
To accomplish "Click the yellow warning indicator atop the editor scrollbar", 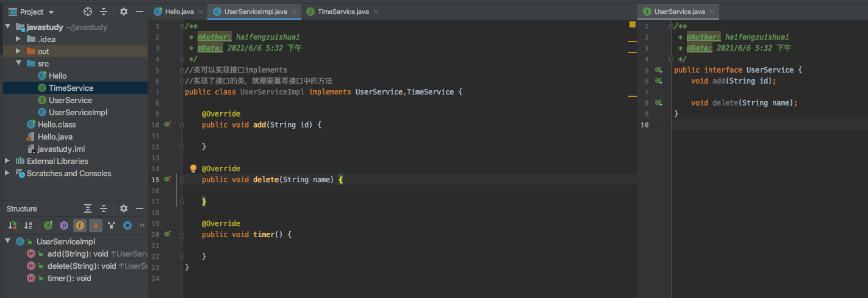I will click(x=633, y=25).
